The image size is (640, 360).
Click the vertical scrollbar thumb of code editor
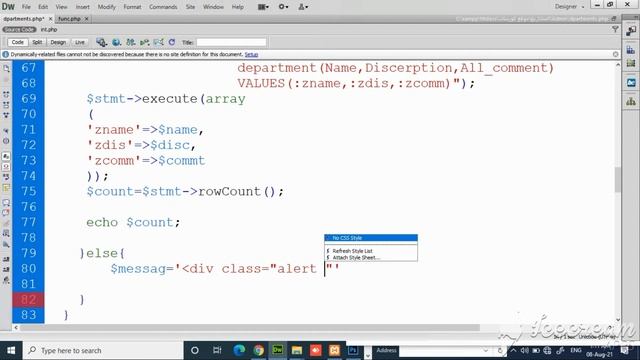[x=618, y=179]
